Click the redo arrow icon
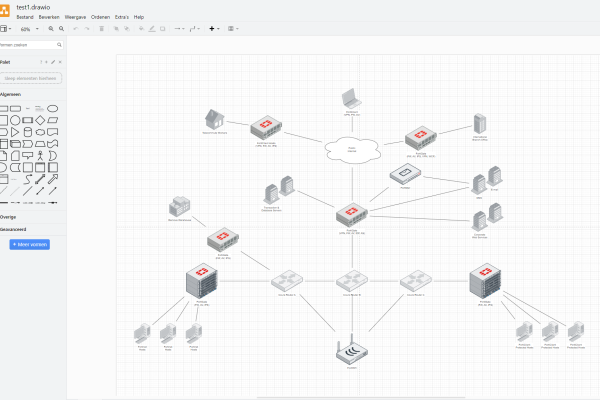The image size is (600, 400). pos(87,29)
